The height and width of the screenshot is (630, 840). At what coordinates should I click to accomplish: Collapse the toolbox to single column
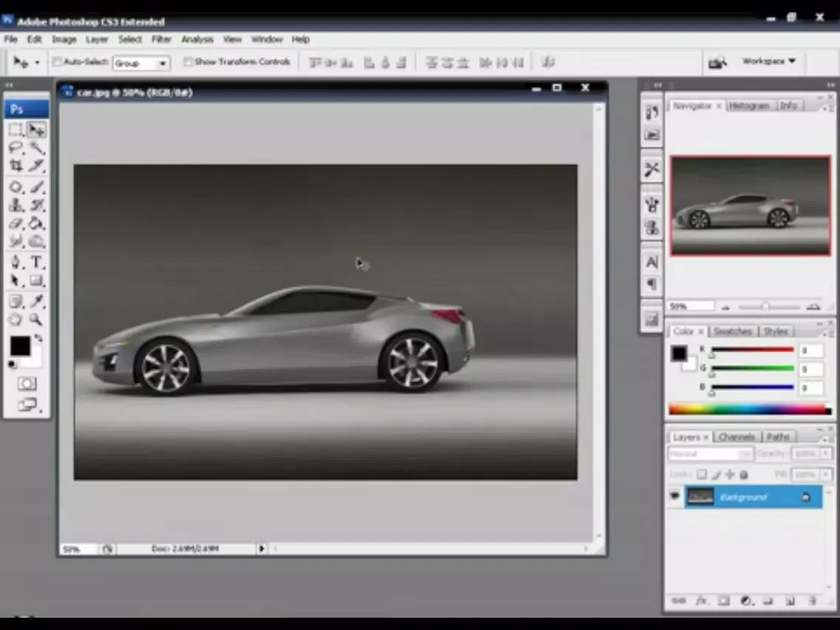tap(9, 84)
